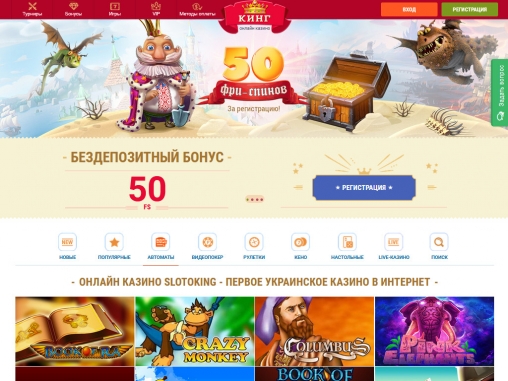Select the Новые games category icon

(x=67, y=242)
